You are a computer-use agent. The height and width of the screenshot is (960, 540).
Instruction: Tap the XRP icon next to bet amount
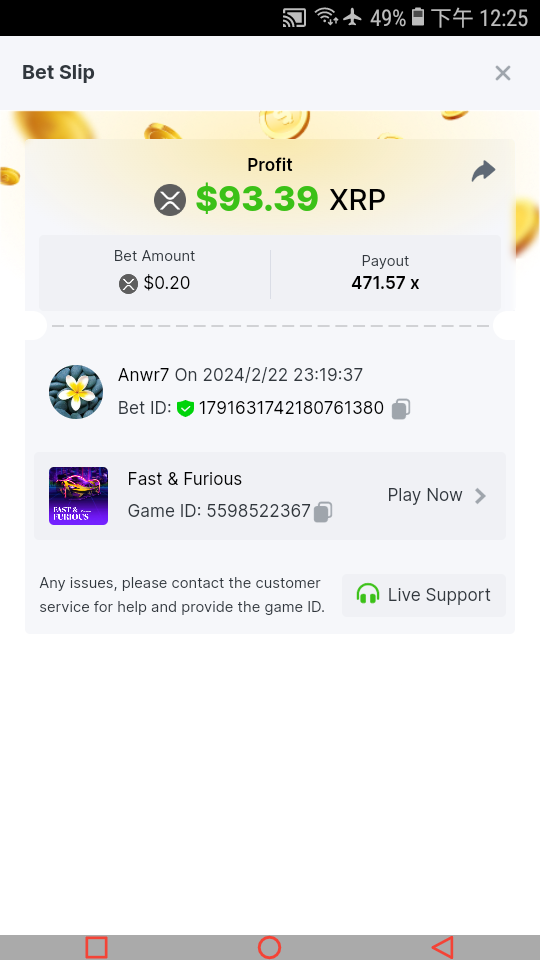(x=129, y=283)
